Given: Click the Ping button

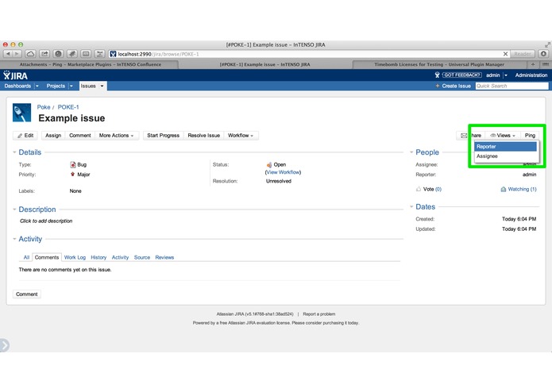Looking at the screenshot, I should [530, 136].
